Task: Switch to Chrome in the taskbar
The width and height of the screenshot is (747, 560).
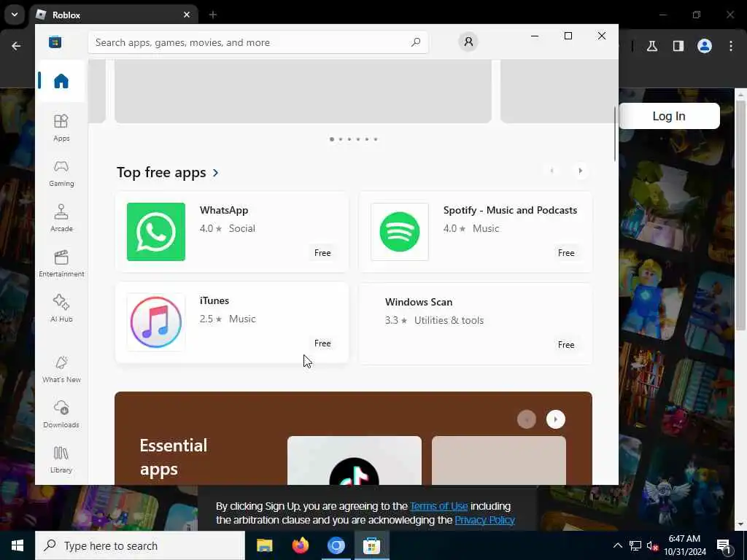Action: click(x=336, y=545)
